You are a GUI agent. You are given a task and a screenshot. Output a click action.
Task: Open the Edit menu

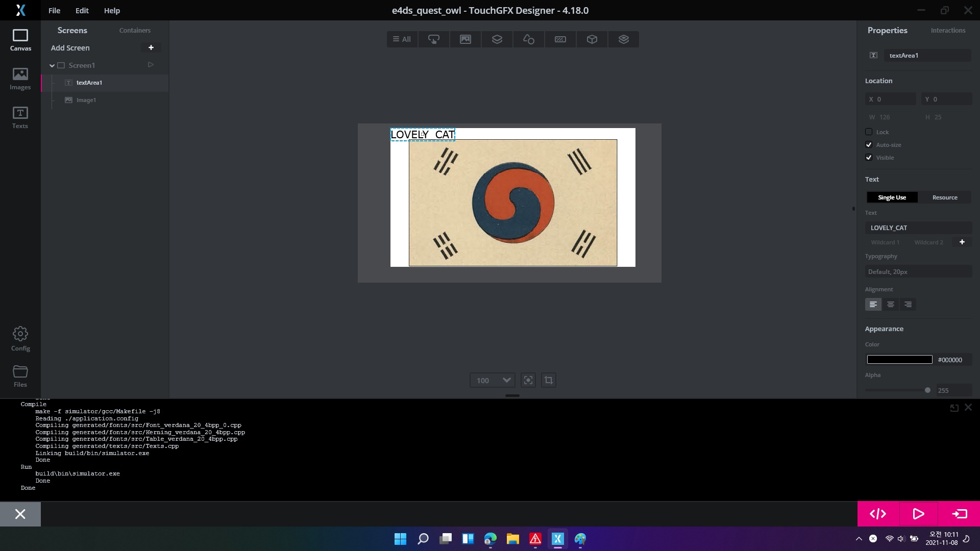[x=82, y=10]
